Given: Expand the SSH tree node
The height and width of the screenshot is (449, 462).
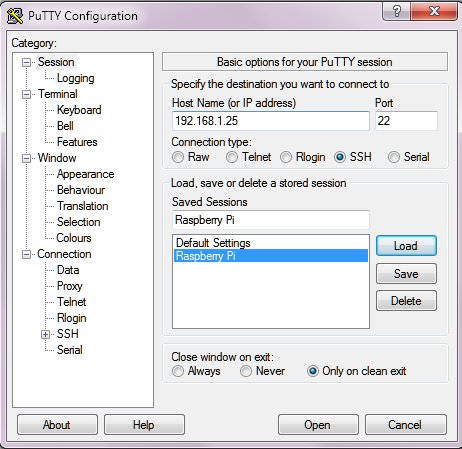Looking at the screenshot, I should click(x=45, y=334).
